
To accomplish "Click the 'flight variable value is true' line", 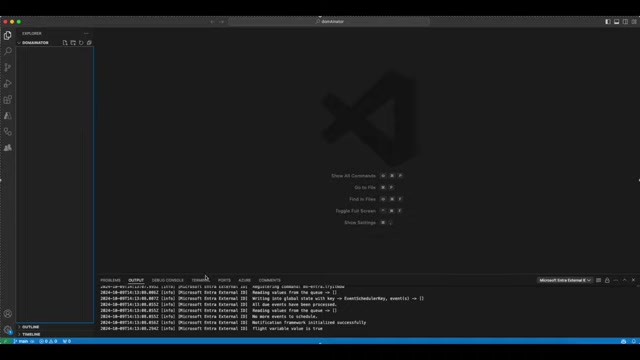I will tap(287, 329).
